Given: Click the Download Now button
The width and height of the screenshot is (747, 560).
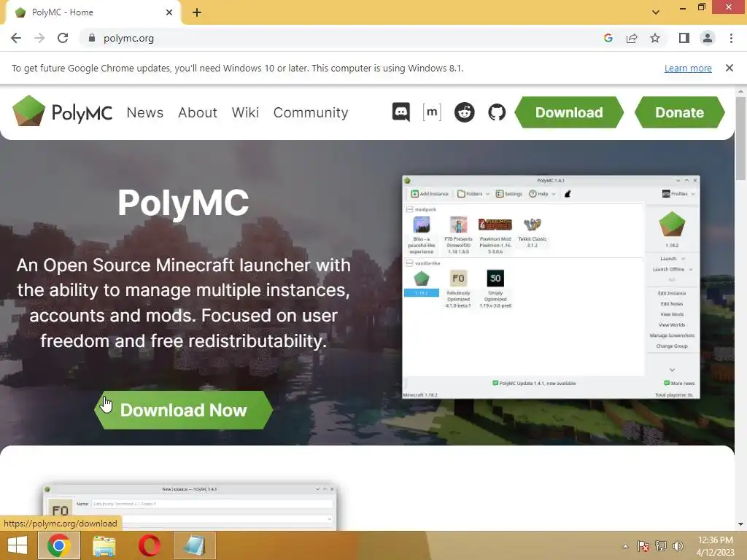Looking at the screenshot, I should point(183,410).
